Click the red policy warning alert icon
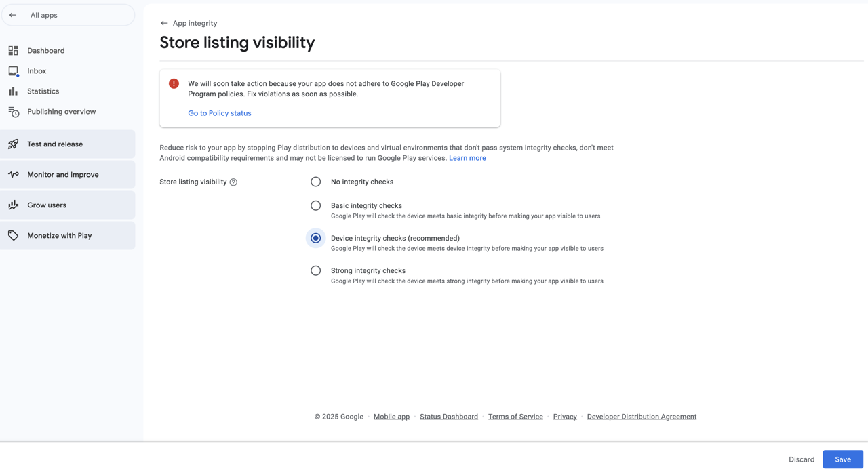Screen dimensions: 868x471 (x=174, y=83)
